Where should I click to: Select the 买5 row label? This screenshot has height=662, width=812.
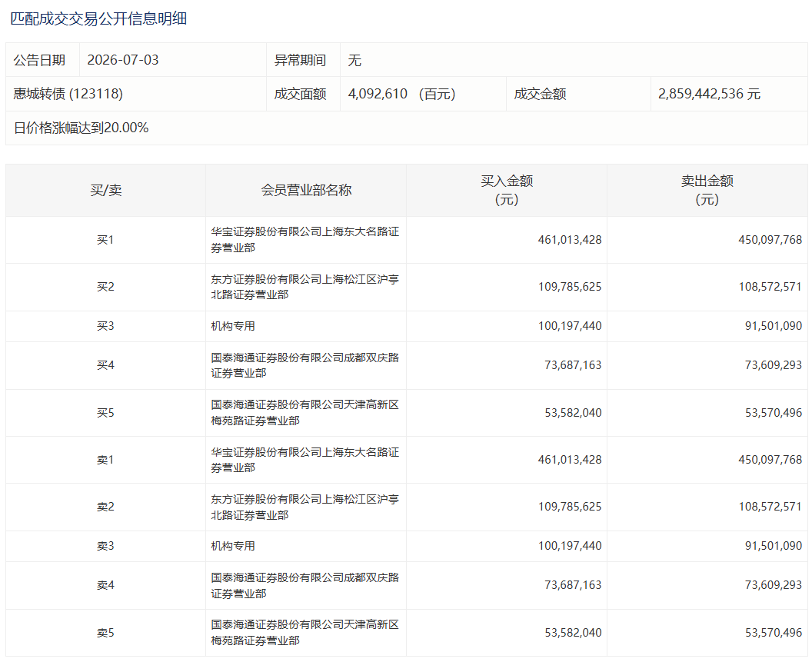[105, 413]
